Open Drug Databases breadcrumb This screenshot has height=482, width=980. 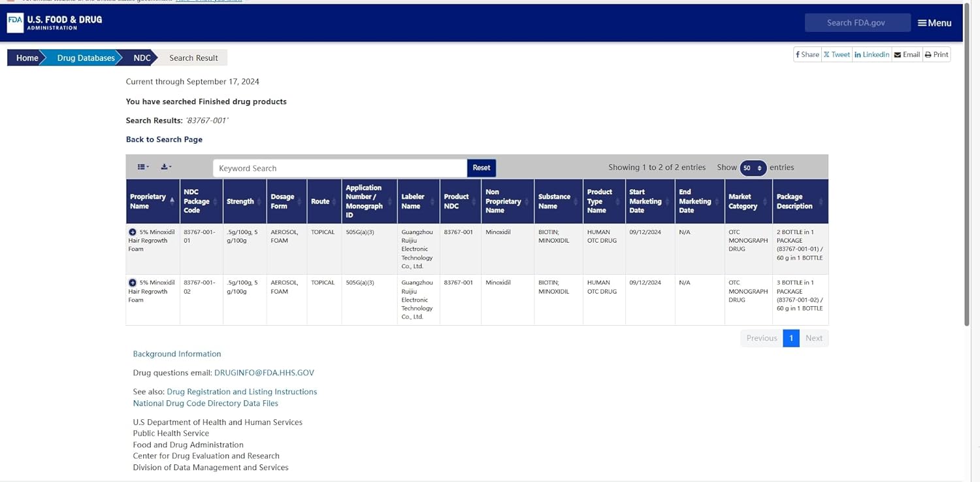86,58
